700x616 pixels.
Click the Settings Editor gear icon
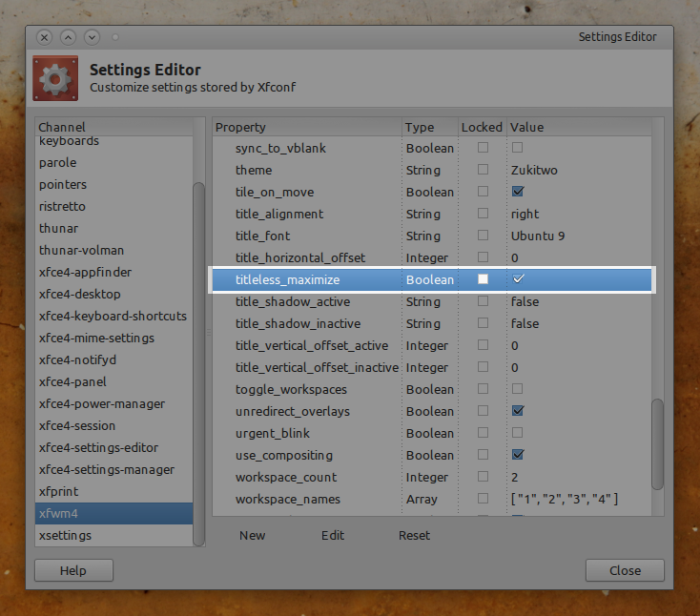point(55,78)
